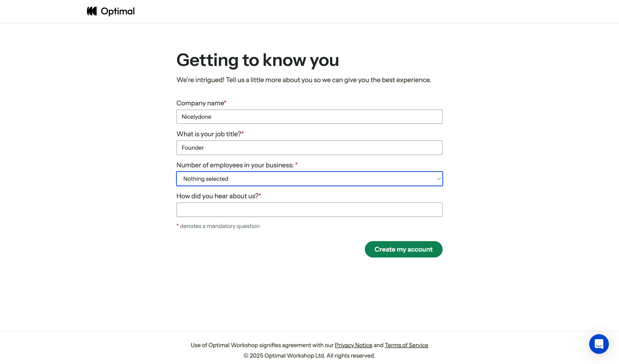Image resolution: width=619 pixels, height=364 pixels.
Task: Click the Optimal wordmark text in header
Action: point(118,11)
